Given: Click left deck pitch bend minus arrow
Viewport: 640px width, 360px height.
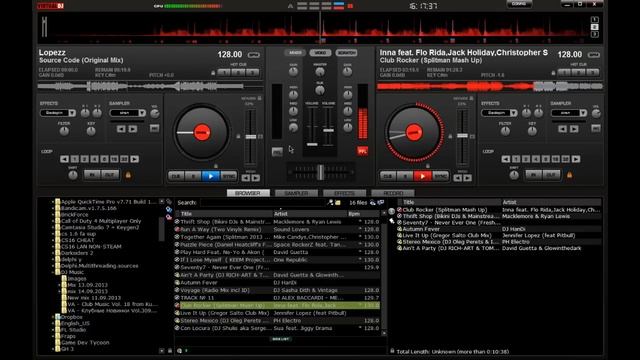Looking at the screenshot, I should pos(246,178).
